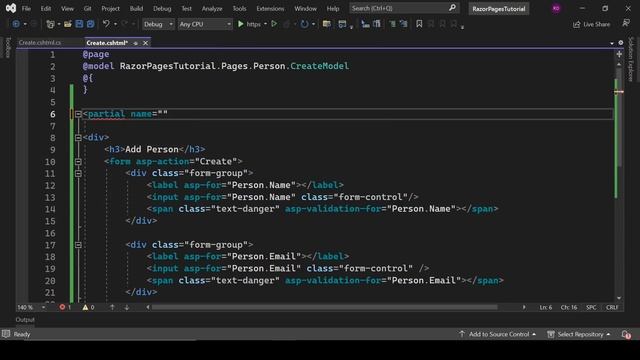Open the Any CPU platform dropdown
Viewport: 640px width, 360px height.
coord(205,24)
